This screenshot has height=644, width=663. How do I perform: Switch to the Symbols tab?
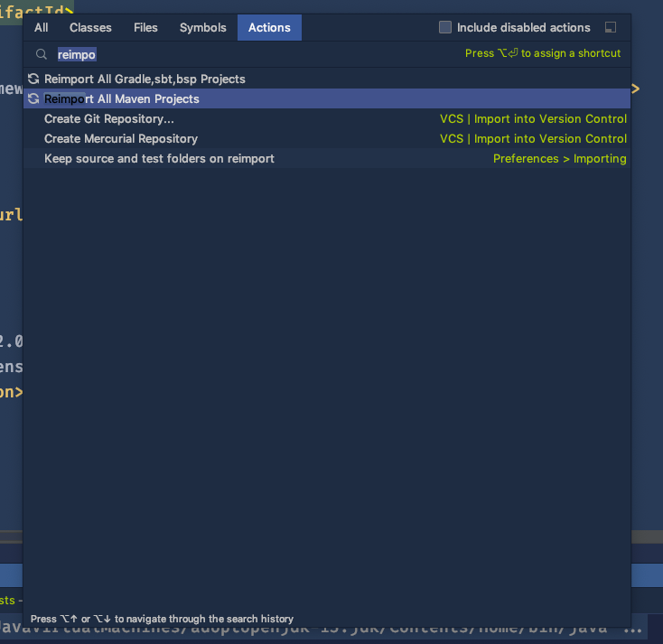(x=203, y=27)
